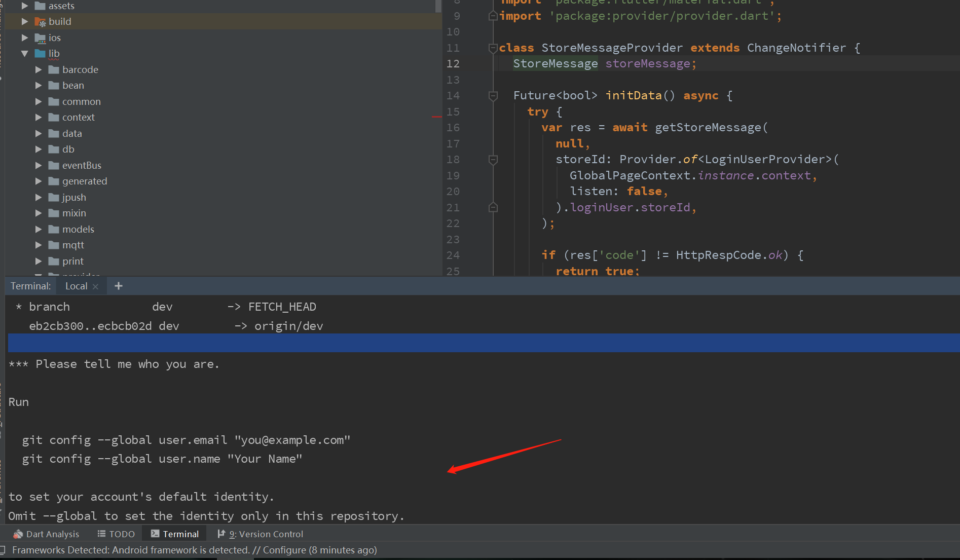Click the red error stripe marker in editor

(436, 117)
